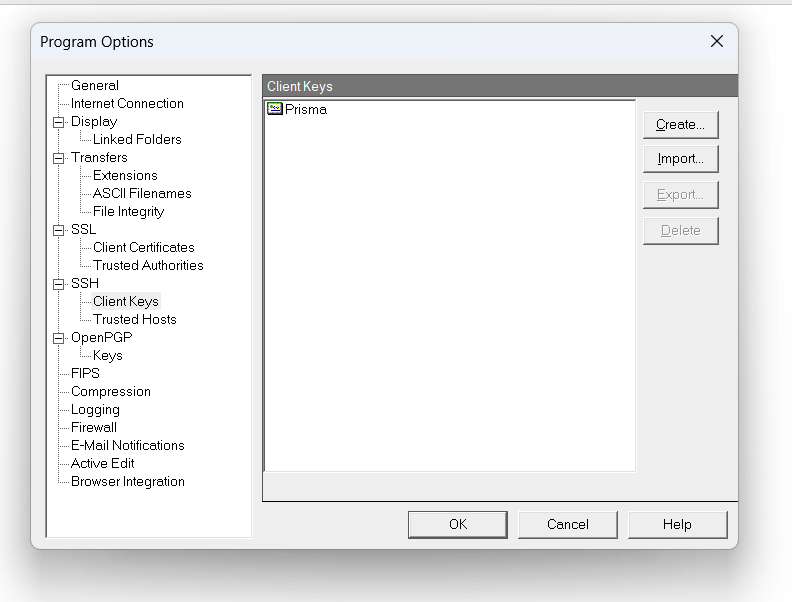
Task: Open Client Certificates page
Action: 143,247
